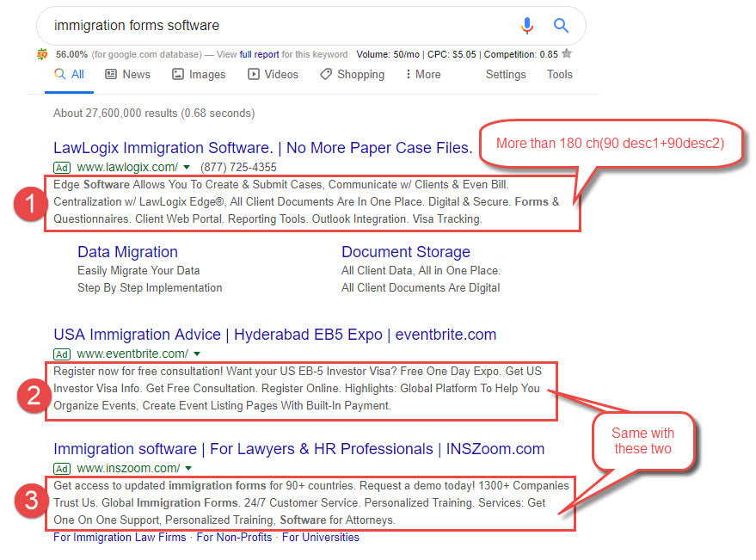Viewport: 756px width, 560px height.
Task: Click the SEOquake logo icon beside 56.00%
Action: pos(42,54)
